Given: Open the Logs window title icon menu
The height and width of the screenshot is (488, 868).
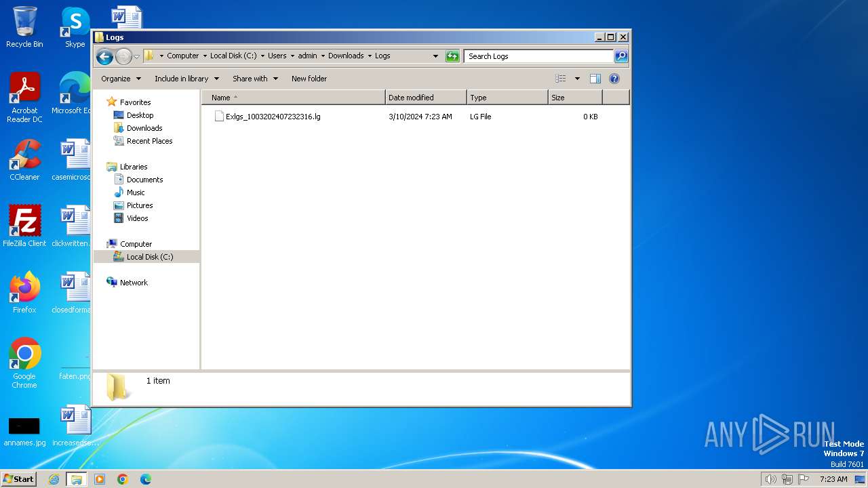Looking at the screenshot, I should (x=99, y=37).
